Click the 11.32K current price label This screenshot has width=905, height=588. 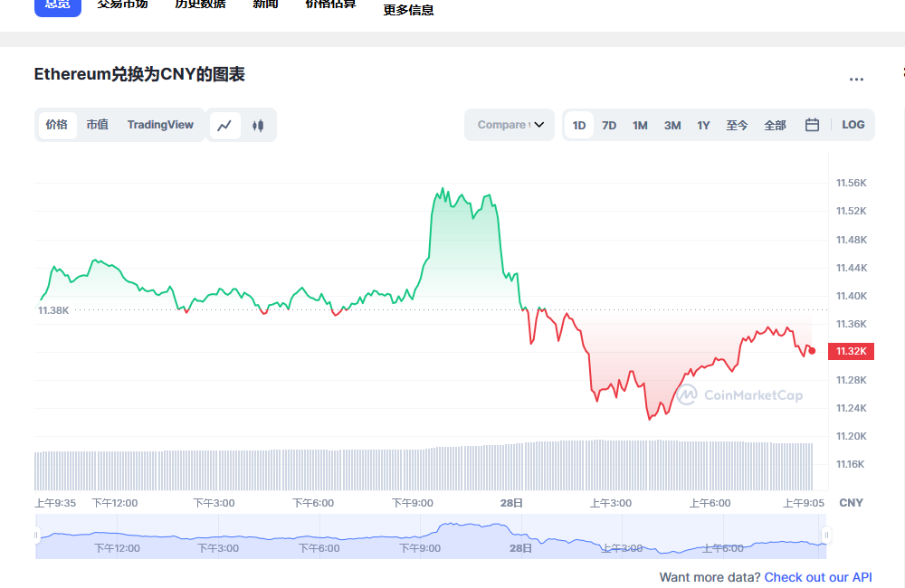(x=852, y=351)
